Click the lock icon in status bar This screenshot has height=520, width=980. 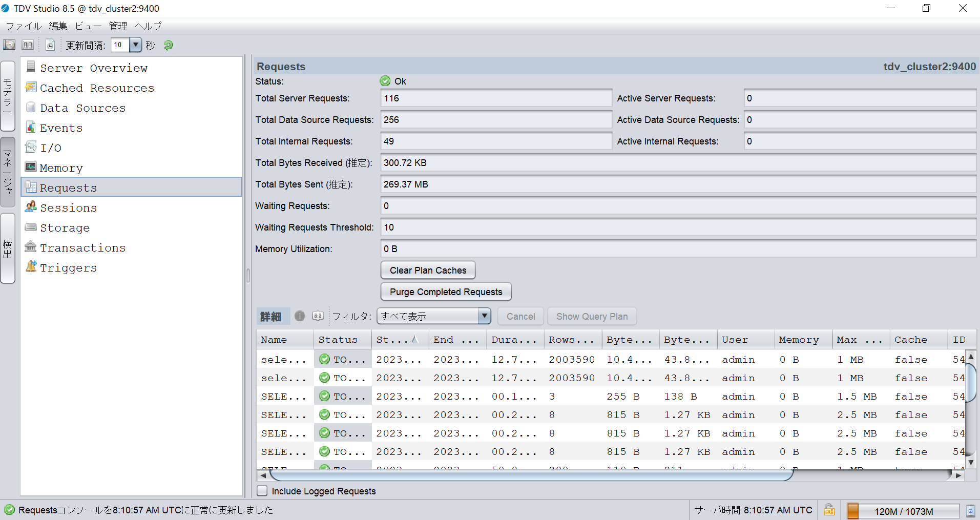coord(829,510)
